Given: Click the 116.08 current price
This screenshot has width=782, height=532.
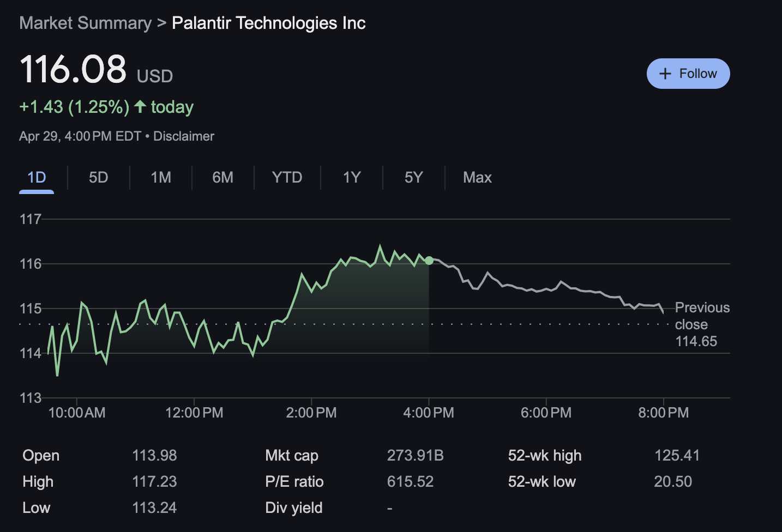Looking at the screenshot, I should [73, 69].
